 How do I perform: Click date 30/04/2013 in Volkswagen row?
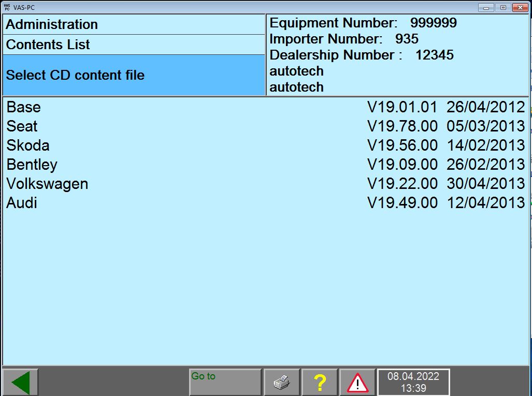486,184
